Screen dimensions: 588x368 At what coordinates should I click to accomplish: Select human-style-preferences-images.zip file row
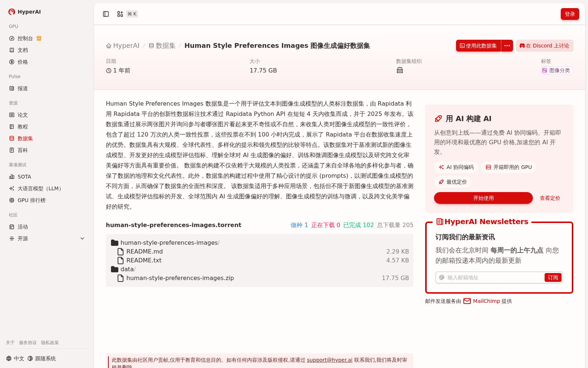point(259,278)
